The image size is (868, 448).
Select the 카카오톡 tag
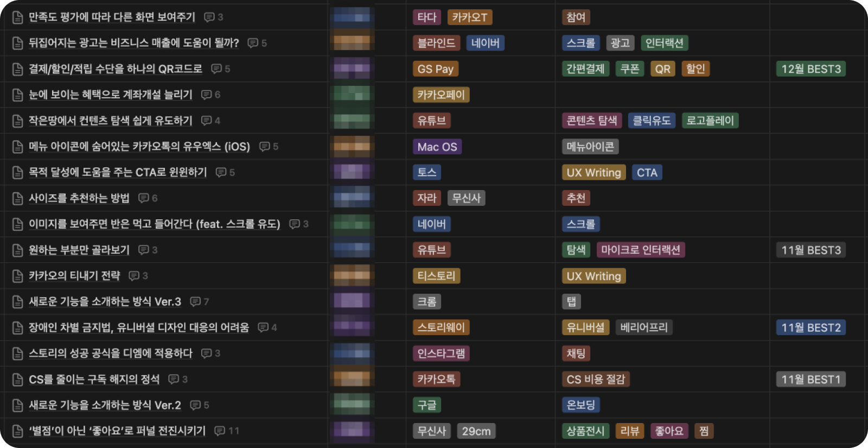(x=436, y=379)
